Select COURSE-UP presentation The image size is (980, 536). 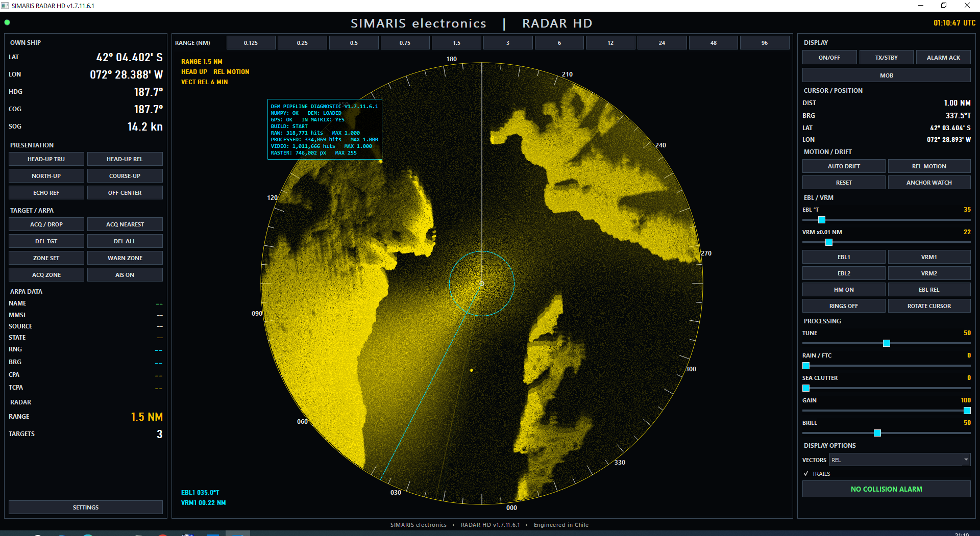[125, 176]
